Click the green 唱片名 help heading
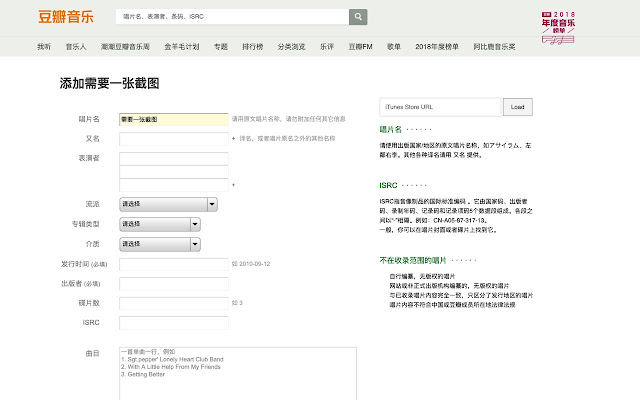 (x=391, y=129)
